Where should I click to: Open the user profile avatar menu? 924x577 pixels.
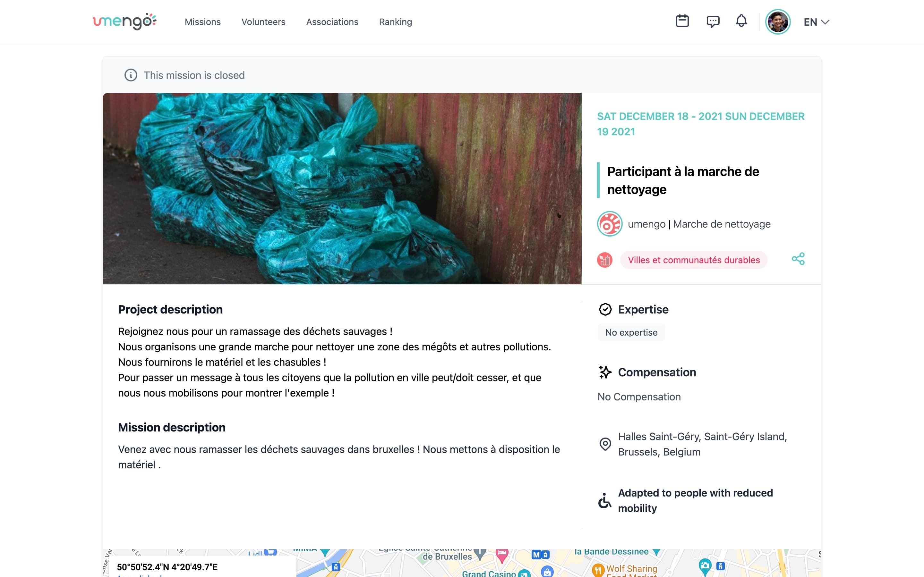tap(778, 22)
